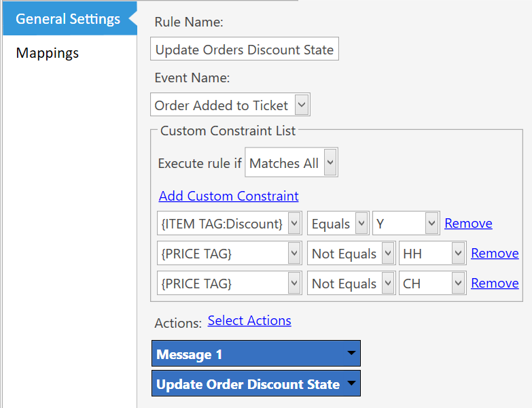Remove the ITEM TAG:Discount constraint
The image size is (532, 408).
click(468, 223)
